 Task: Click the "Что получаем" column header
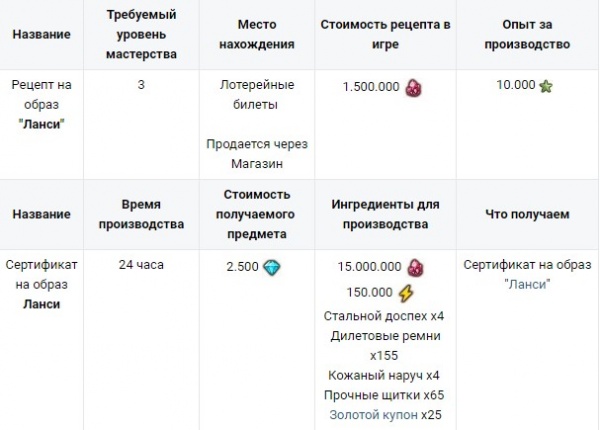[527, 214]
